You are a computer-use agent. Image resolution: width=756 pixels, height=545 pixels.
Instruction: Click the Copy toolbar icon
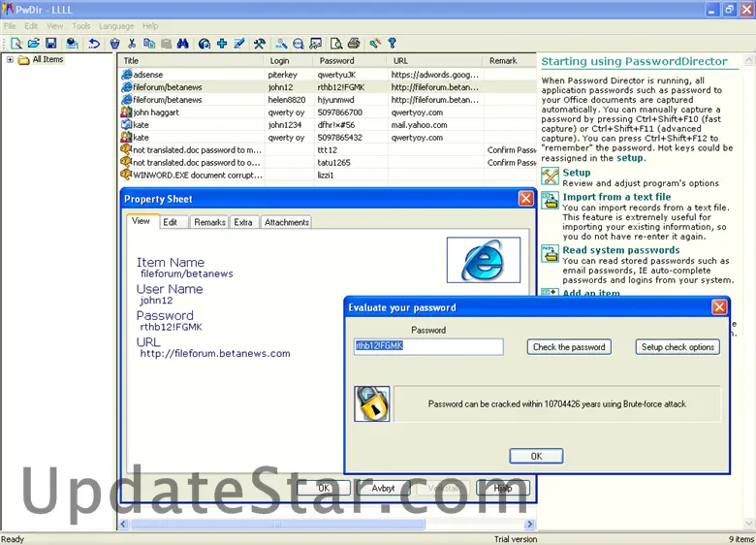[x=149, y=44]
